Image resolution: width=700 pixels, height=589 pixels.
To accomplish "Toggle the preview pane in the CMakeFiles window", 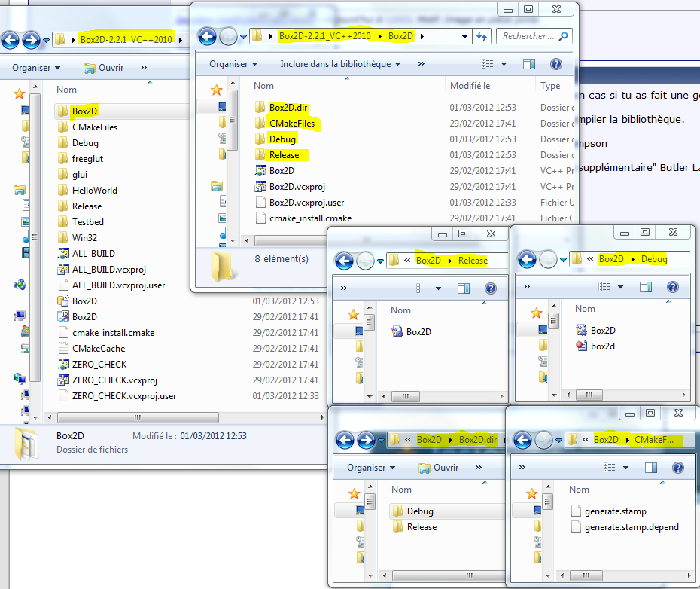I will [x=651, y=468].
